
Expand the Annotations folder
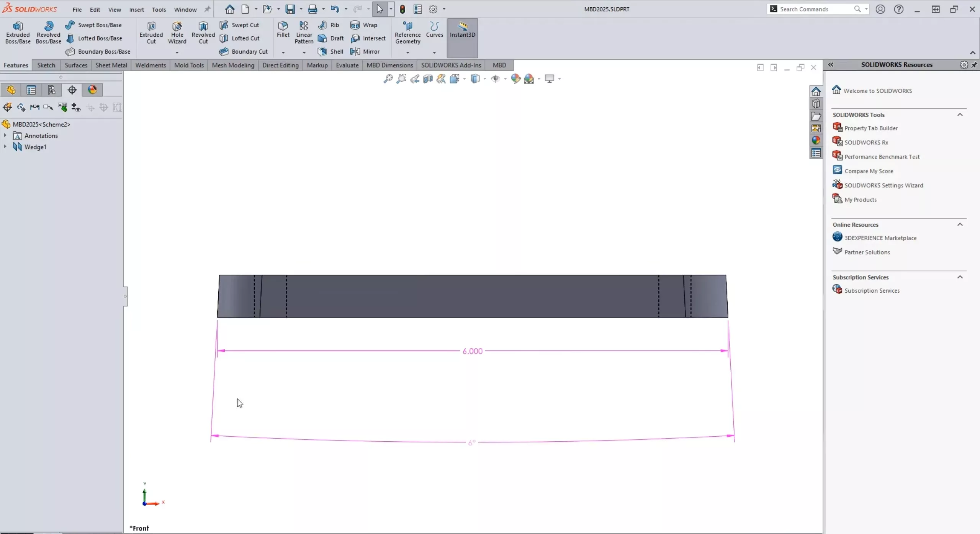click(6, 136)
